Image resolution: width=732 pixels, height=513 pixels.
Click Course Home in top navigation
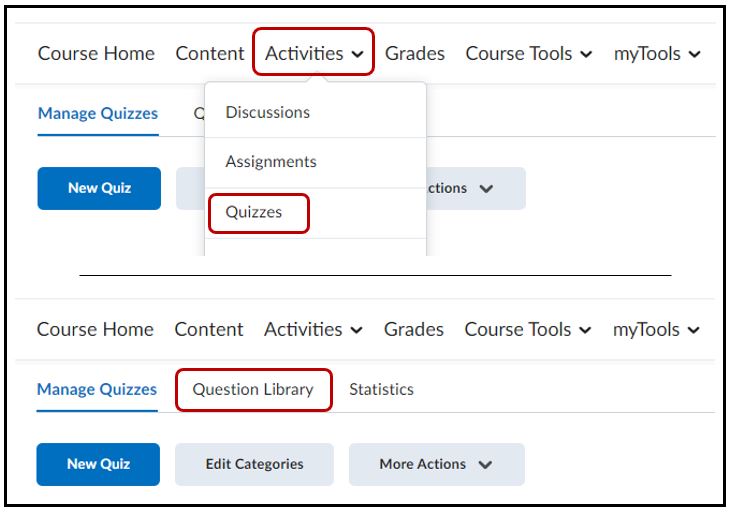[96, 53]
